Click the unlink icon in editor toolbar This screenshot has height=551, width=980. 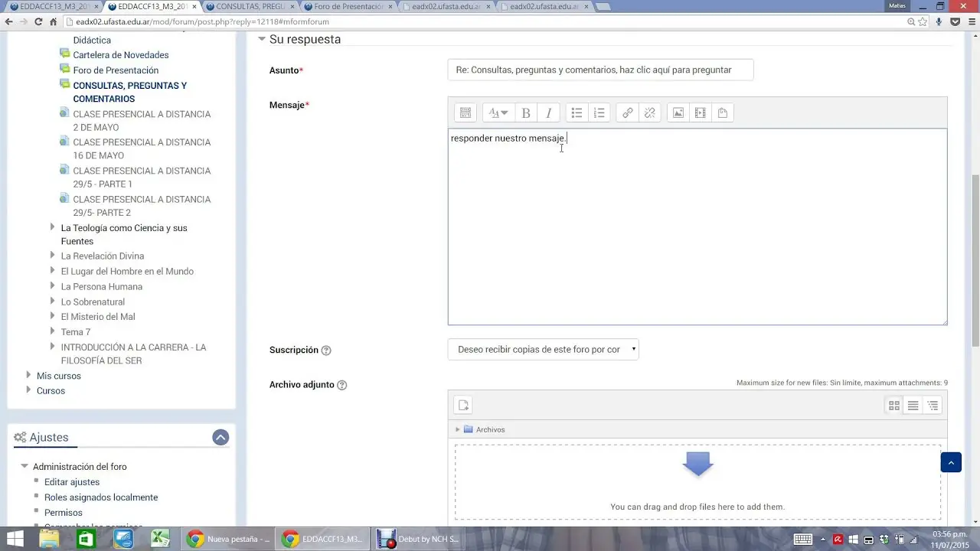coord(649,113)
